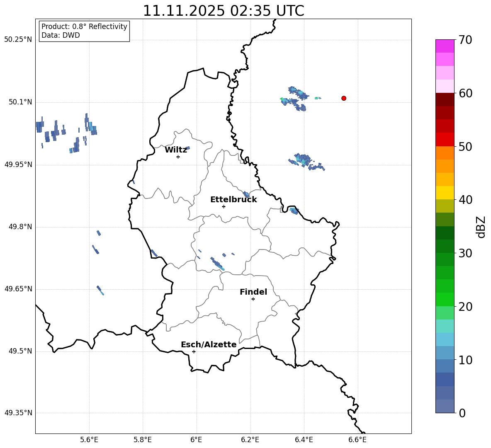Click the dark maroon colorbar segment below 60
Image resolution: width=491 pixels, height=448 pixels.
click(445, 99)
